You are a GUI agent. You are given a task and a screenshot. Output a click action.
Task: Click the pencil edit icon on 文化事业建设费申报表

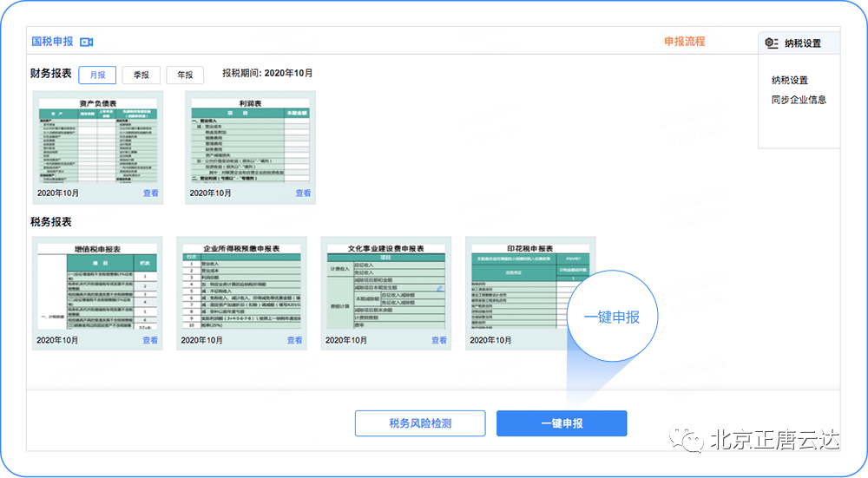click(x=439, y=288)
